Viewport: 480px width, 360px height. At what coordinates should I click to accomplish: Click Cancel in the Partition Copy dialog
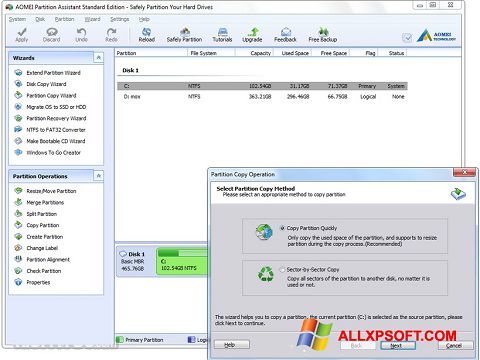pos(456,346)
